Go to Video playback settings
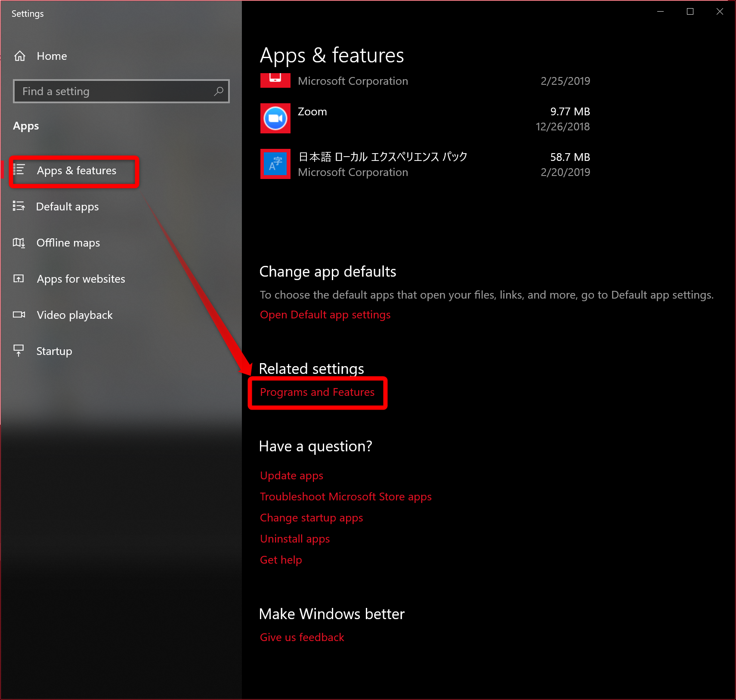 click(x=75, y=315)
